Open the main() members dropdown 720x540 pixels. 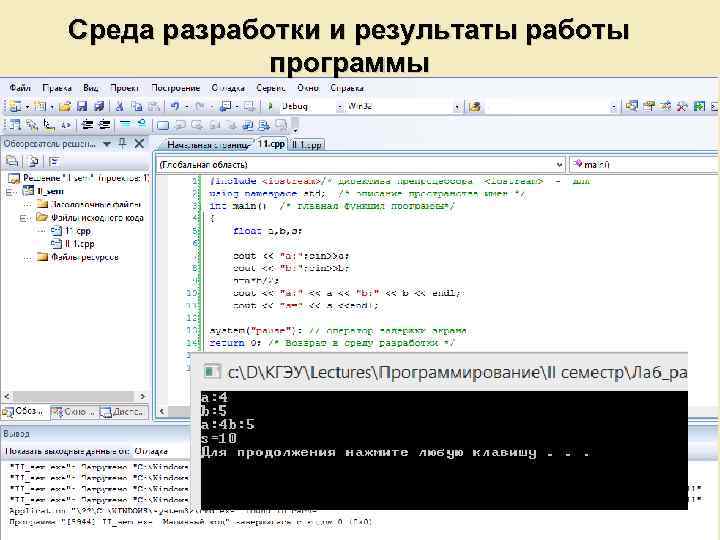click(644, 164)
